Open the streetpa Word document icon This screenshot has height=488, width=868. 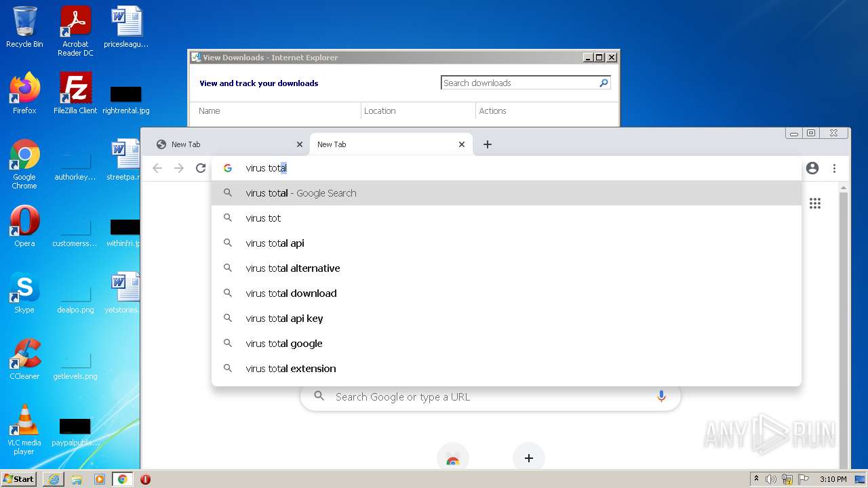pos(125,160)
